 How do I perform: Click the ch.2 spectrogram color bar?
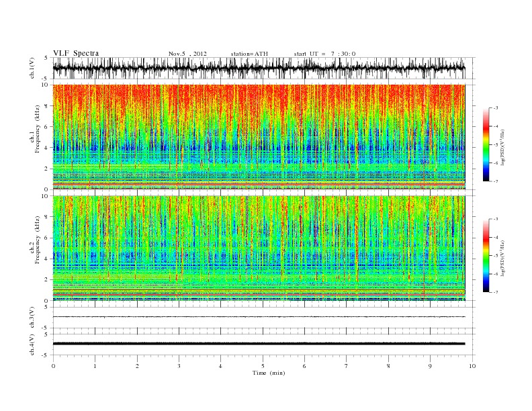486,256
